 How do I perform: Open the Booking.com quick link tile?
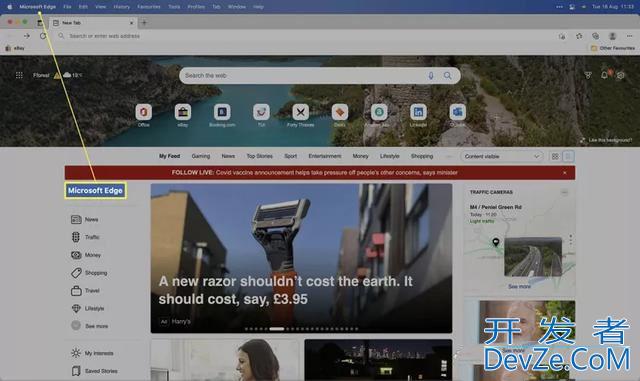(x=222, y=112)
